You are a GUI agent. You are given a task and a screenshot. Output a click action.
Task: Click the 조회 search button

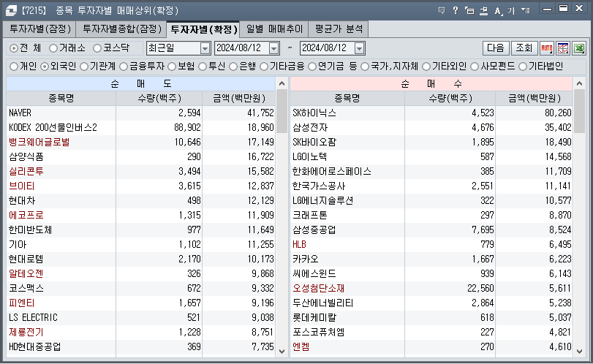(x=524, y=48)
